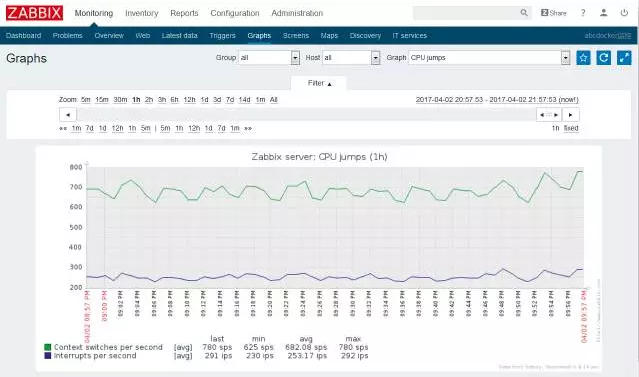Collapse the Filter panel
This screenshot has height=377, width=639.
pyautogui.click(x=319, y=83)
